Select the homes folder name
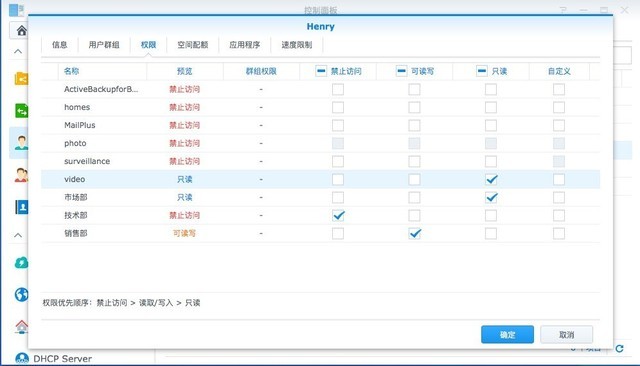The image size is (640, 366). point(77,107)
